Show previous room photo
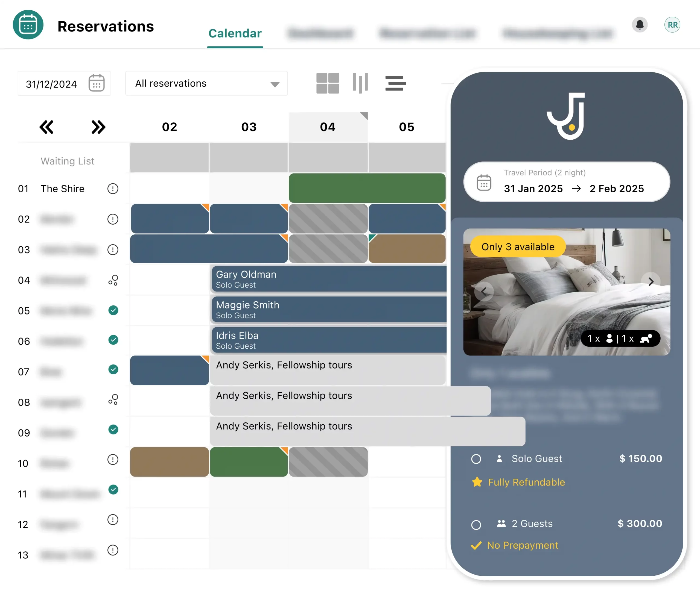 484,291
